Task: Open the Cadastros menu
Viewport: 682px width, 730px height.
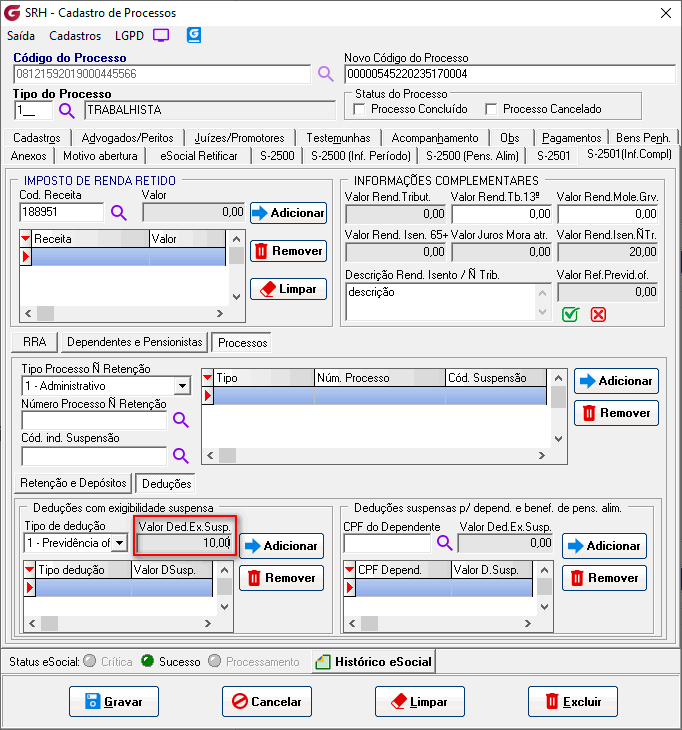Action: click(75, 35)
